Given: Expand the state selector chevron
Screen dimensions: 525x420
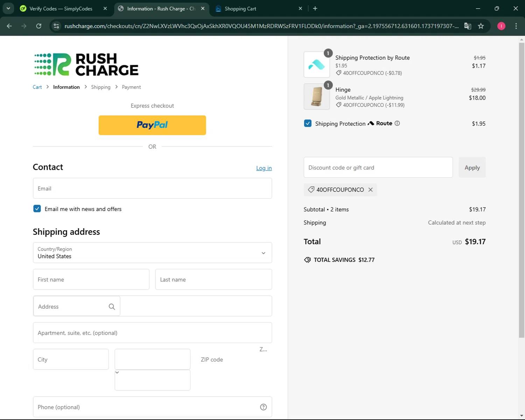Looking at the screenshot, I should pyautogui.click(x=117, y=372).
